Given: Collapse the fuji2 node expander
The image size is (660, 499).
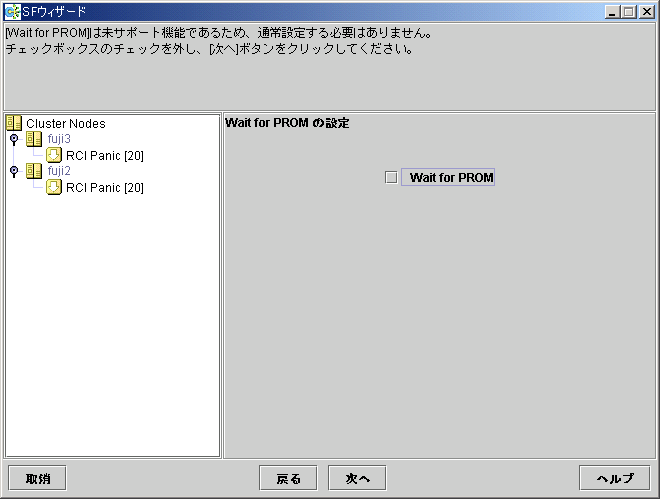Looking at the screenshot, I should (x=14, y=171).
